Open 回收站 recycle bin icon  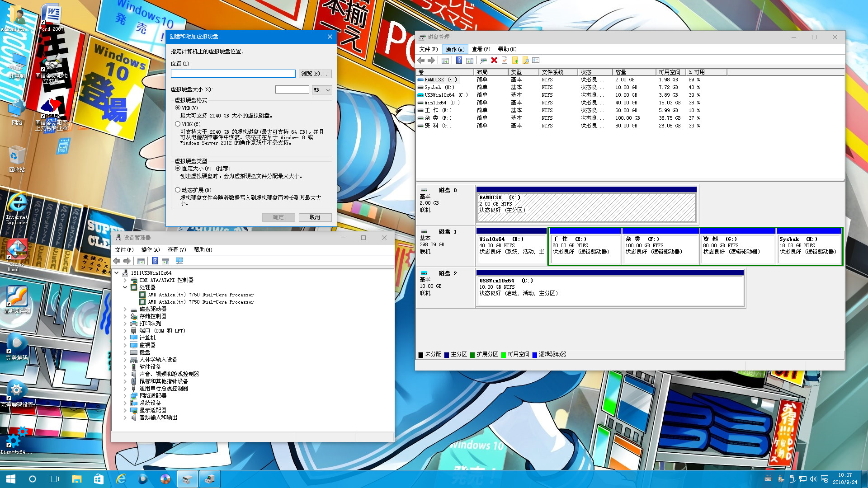[x=17, y=159]
